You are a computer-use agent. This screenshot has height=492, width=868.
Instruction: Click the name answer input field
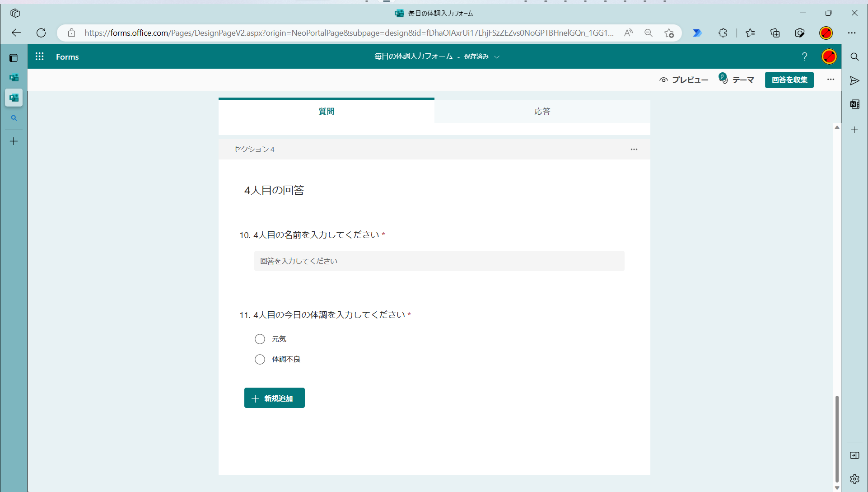[x=439, y=261]
